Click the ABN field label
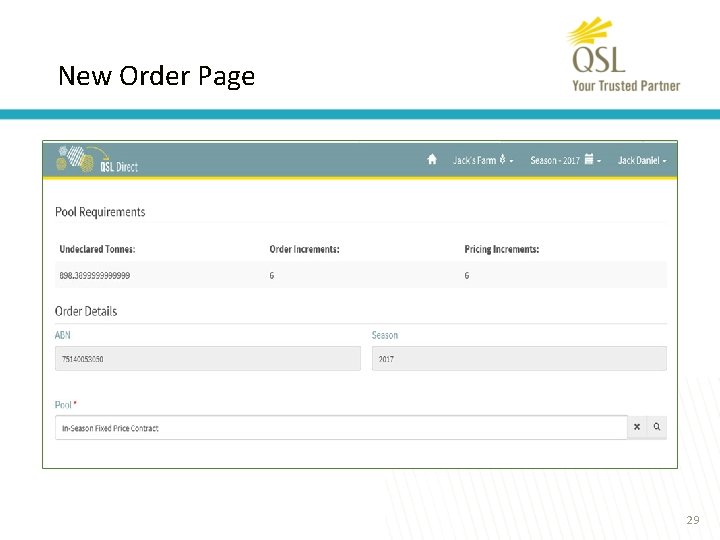 [x=62, y=335]
